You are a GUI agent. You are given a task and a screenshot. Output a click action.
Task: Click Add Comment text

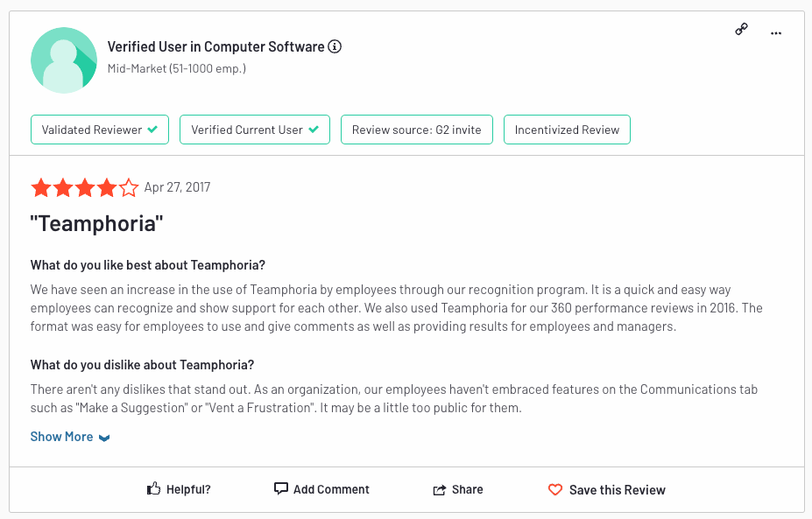pos(331,489)
